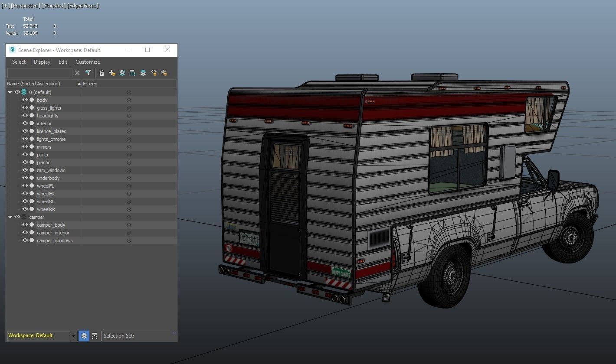Open the Customize menu

coord(88,62)
